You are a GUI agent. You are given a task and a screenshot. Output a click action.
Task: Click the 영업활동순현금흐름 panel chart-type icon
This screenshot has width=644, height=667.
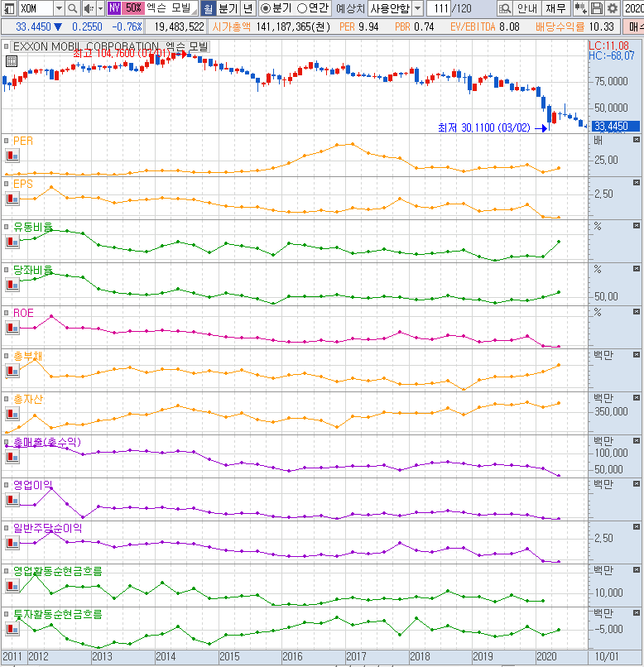pyautogui.click(x=12, y=586)
